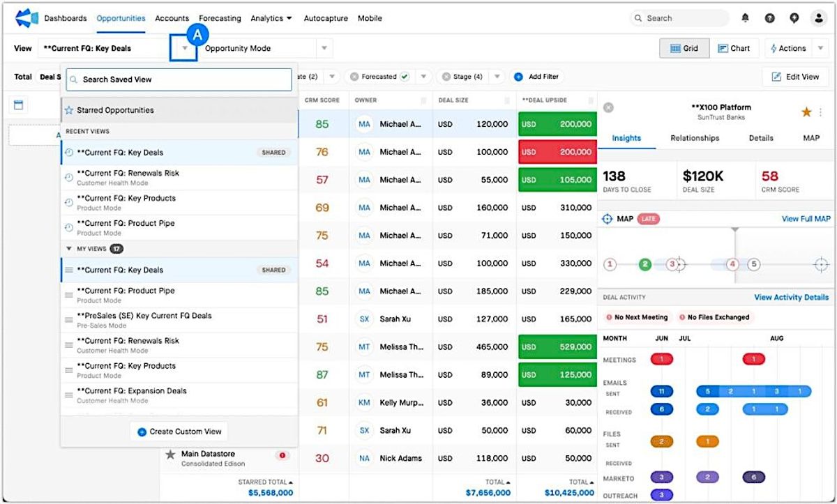This screenshot has height=504, width=837.
Task: Remove the Forecasted filter chip
Action: click(354, 77)
